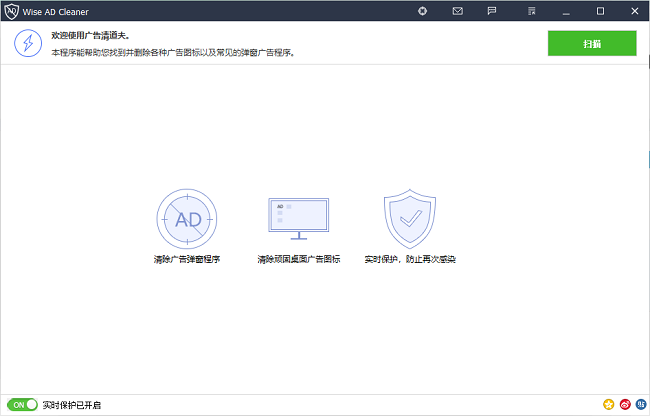This screenshot has height=416, width=650.
Task: Click the 实时保护，防止再次感染 label
Action: (x=410, y=259)
